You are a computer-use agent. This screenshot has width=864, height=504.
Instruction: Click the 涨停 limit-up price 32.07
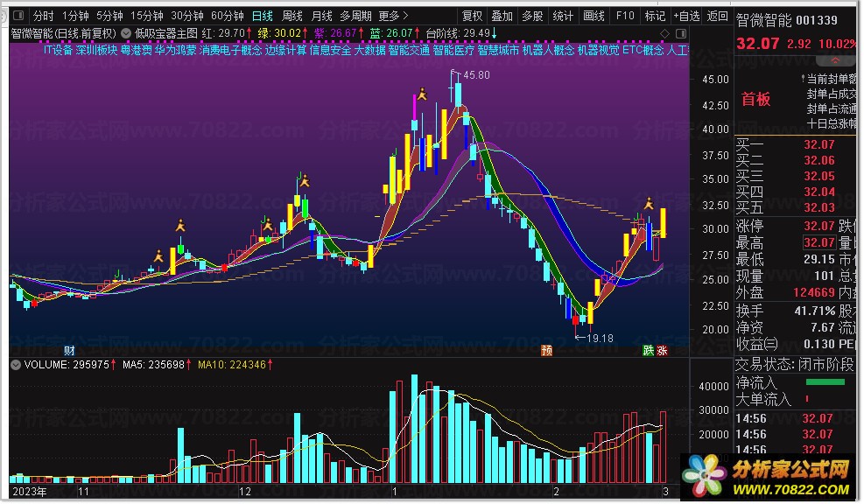pyautogui.click(x=818, y=226)
